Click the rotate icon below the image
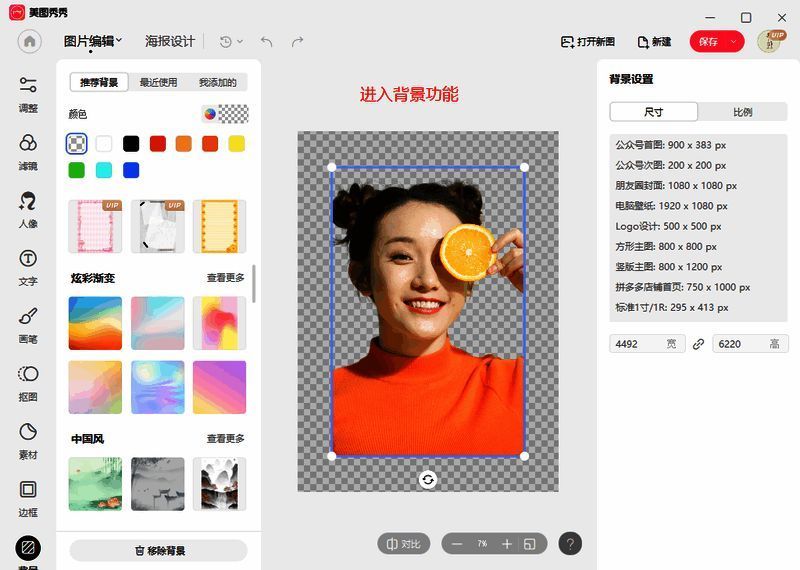Viewport: 800px width, 570px height. pyautogui.click(x=428, y=480)
